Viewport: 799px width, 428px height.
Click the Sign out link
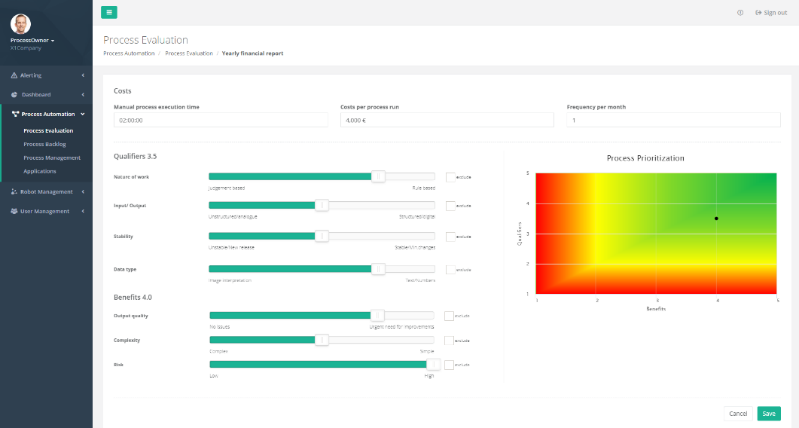(770, 12)
